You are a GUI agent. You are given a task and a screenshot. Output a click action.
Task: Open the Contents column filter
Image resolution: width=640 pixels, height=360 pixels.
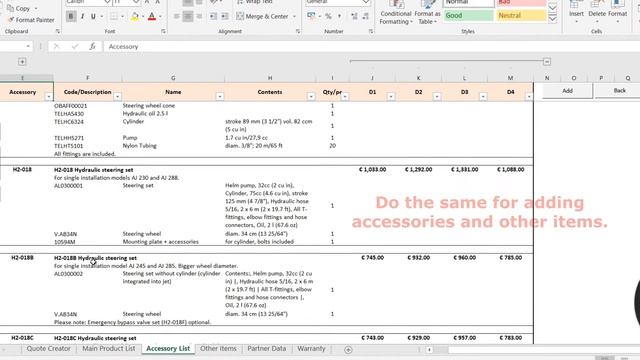pyautogui.click(x=311, y=96)
